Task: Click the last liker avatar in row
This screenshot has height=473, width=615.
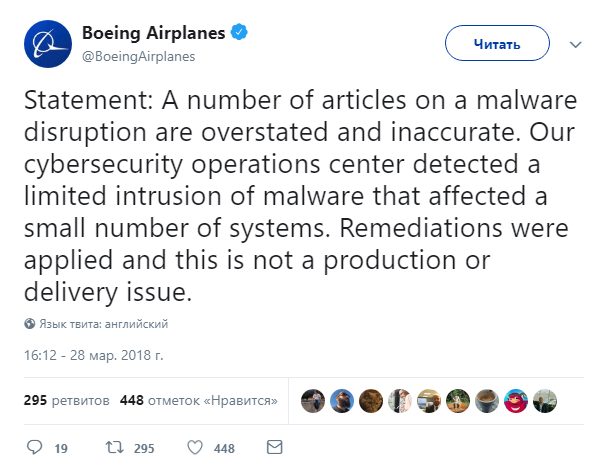Action: 545,400
